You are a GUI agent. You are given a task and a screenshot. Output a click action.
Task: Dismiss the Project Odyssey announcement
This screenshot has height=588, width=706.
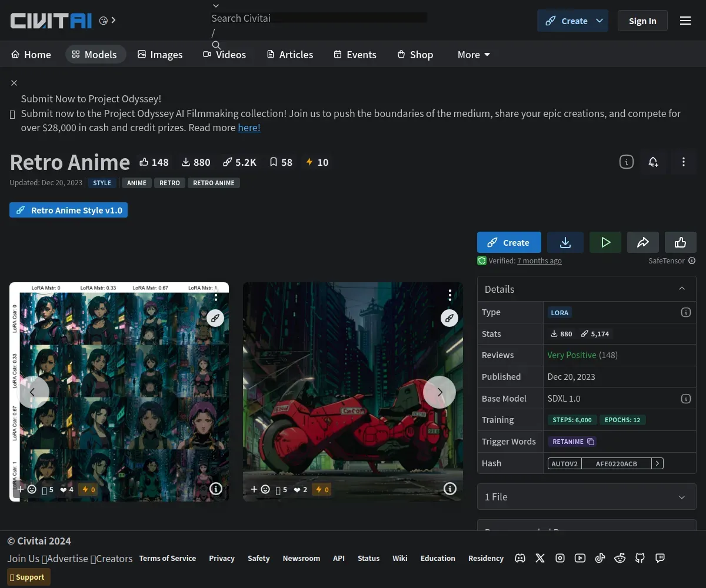[14, 83]
